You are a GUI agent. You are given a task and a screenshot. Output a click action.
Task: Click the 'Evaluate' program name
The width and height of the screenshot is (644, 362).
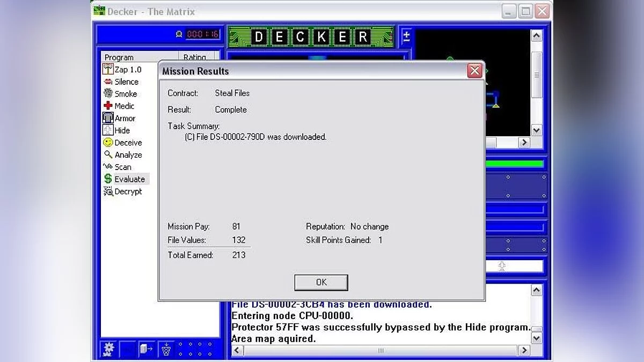[129, 179]
